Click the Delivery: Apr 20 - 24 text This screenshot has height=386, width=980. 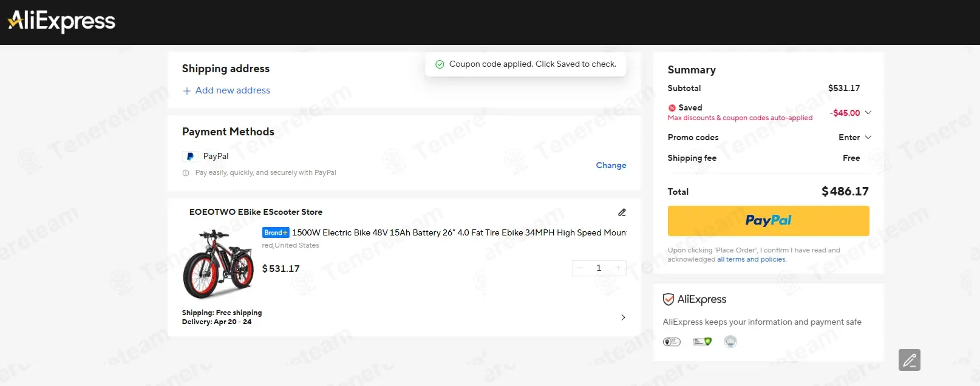coord(217,322)
